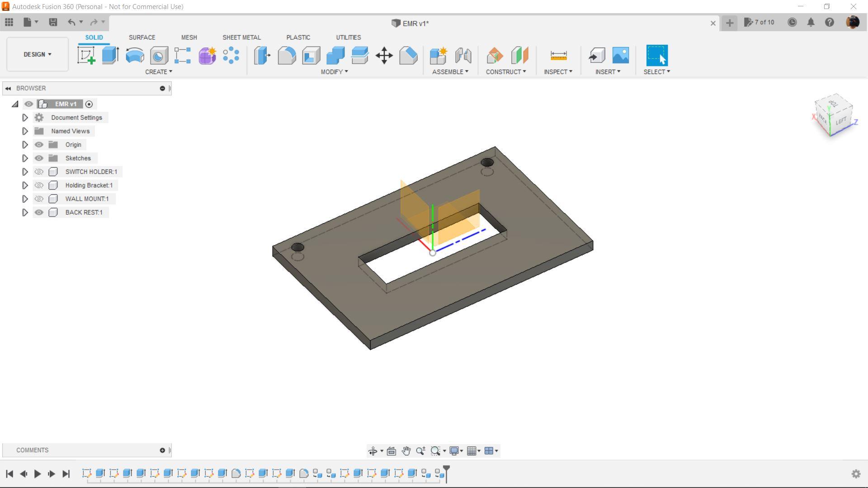
Task: Switch to the SHEET METAL tab
Action: pyautogui.click(x=241, y=38)
